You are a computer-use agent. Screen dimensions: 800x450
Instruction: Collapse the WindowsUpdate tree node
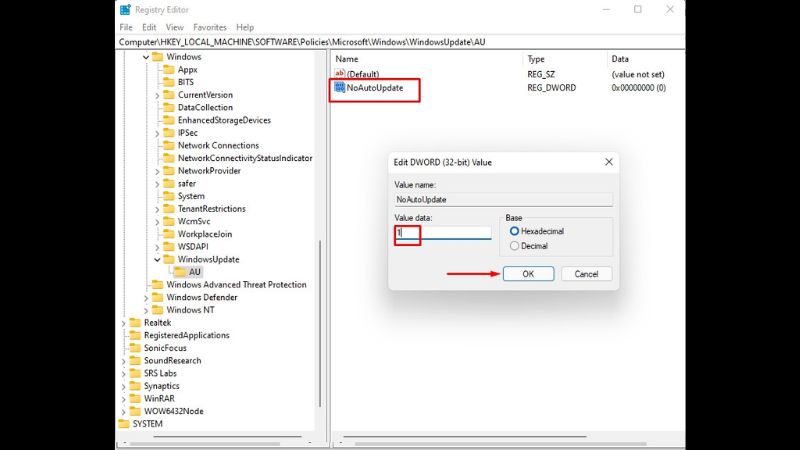[157, 260]
